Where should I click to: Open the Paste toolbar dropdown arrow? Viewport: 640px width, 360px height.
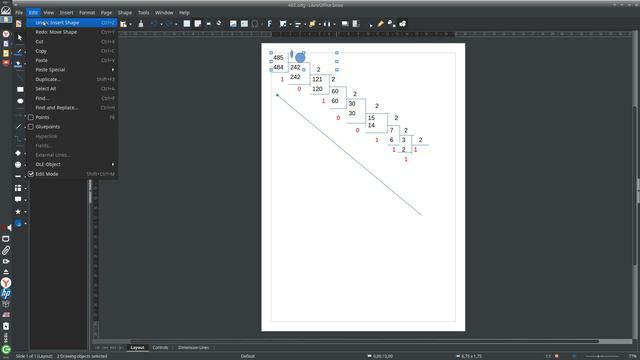(130, 24)
